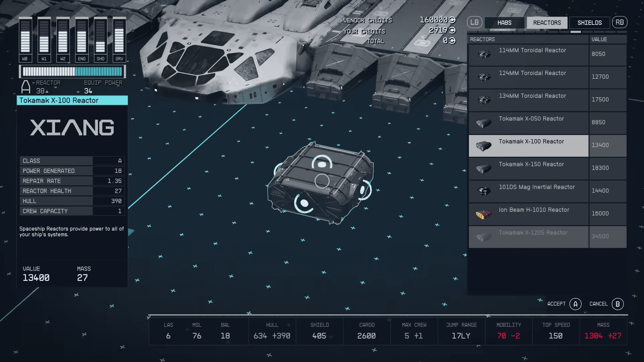
Task: Select the Tokamak X-100 Reactor list entry
Action: pyautogui.click(x=528, y=145)
